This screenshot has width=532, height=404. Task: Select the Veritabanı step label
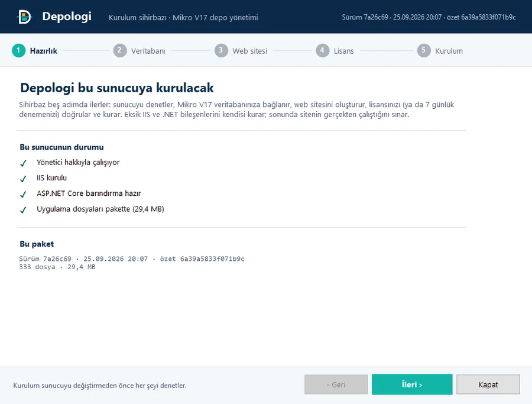click(148, 51)
